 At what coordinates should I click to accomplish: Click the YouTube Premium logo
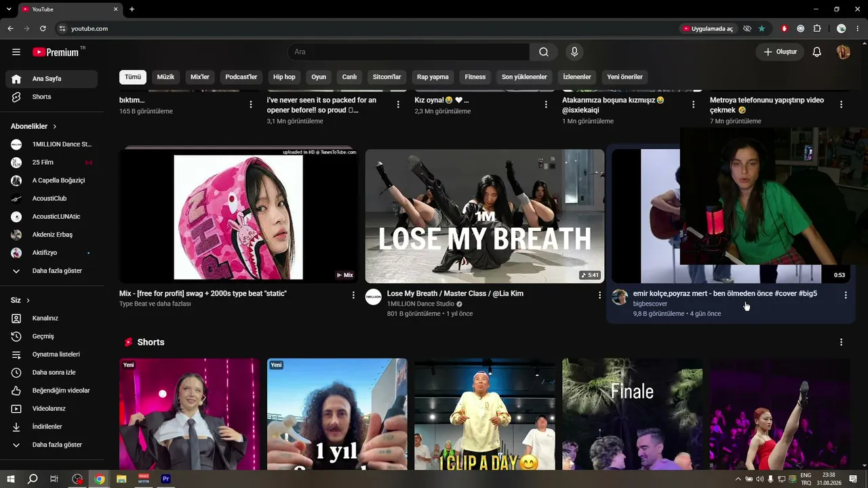(x=56, y=52)
